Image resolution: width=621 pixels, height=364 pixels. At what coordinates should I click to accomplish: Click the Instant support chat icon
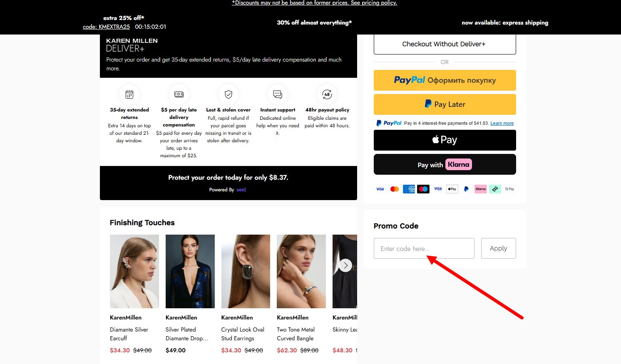[278, 94]
